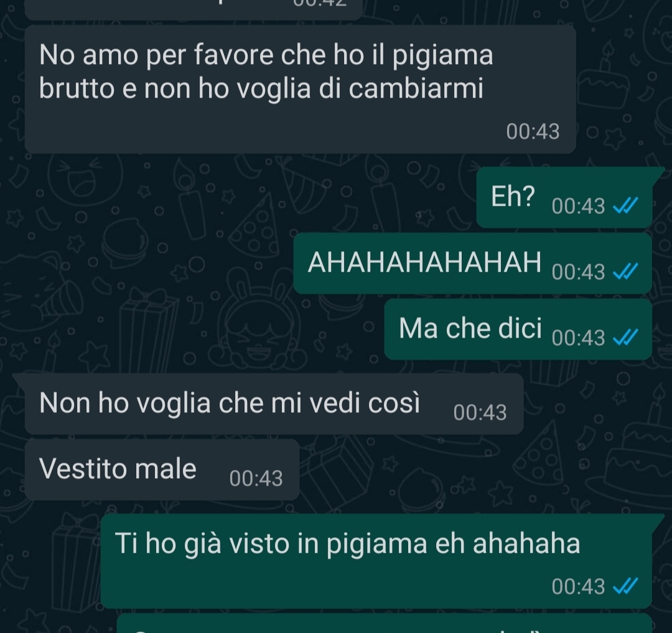Tap the partially visible green message at the bottom
The image size is (672, 633).
click(x=385, y=624)
